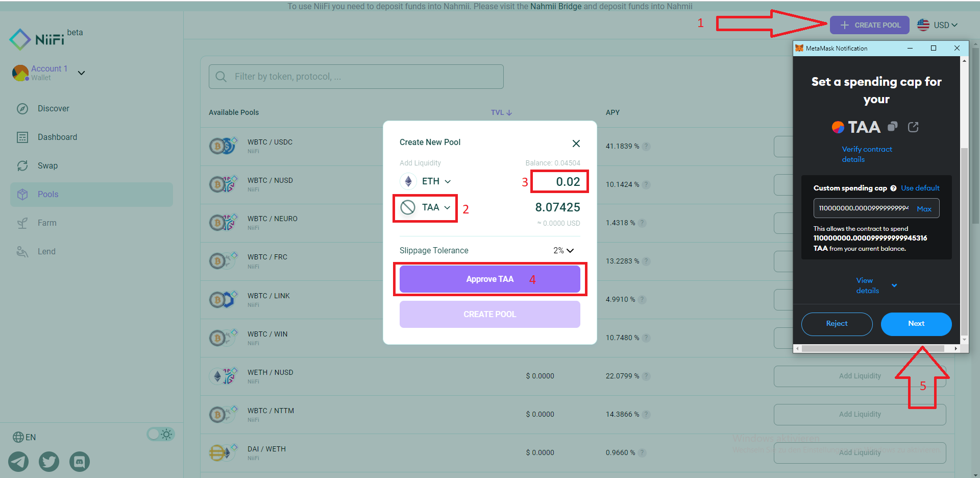The height and width of the screenshot is (478, 980).
Task: Click the pool filter search field
Action: pyautogui.click(x=356, y=77)
